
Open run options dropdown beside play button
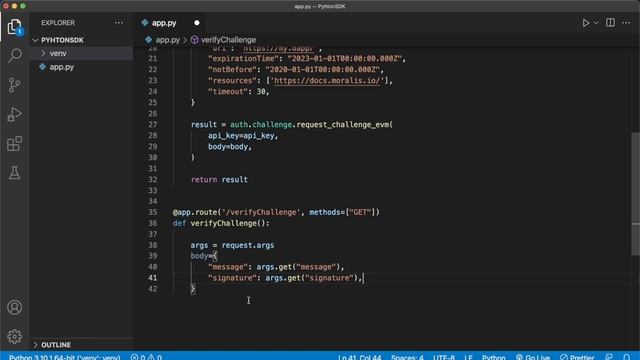coord(596,23)
